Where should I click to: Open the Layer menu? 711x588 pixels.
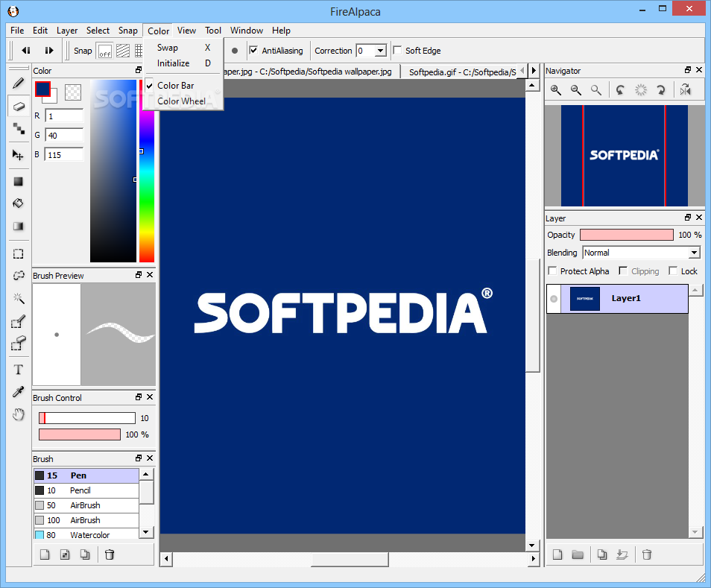point(67,31)
